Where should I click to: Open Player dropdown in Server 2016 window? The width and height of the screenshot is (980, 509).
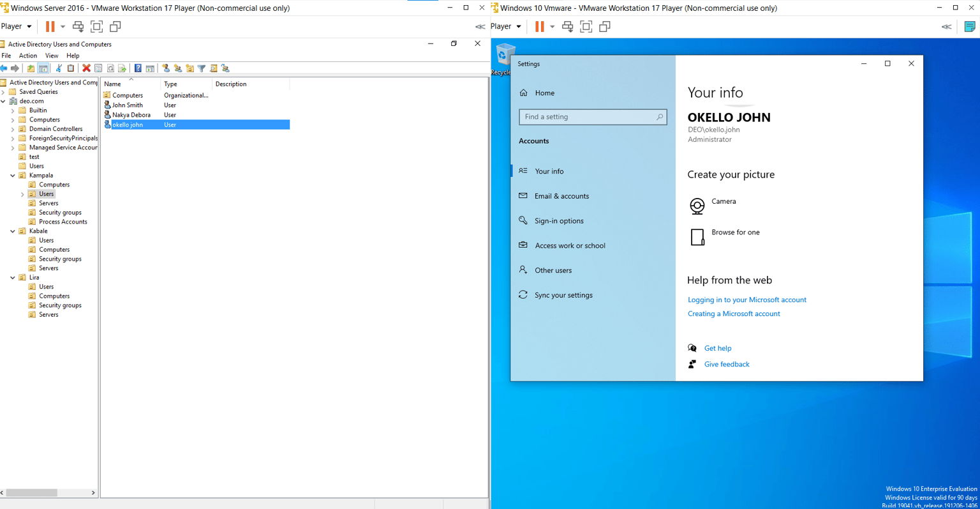[16, 27]
